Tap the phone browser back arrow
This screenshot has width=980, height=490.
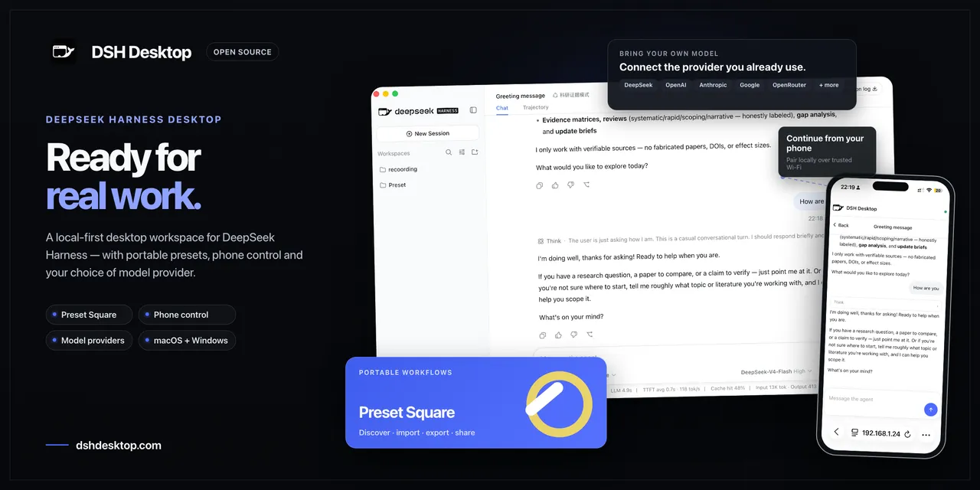(x=836, y=432)
